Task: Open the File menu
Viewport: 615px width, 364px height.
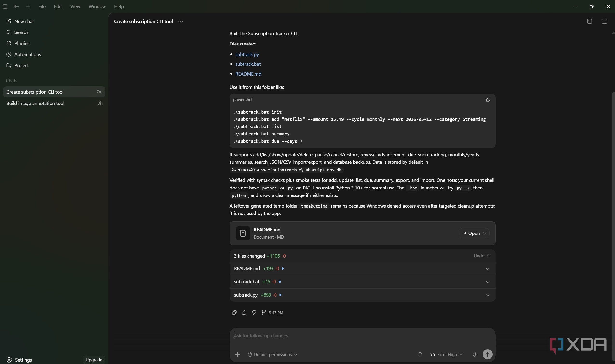Action: pos(42,7)
